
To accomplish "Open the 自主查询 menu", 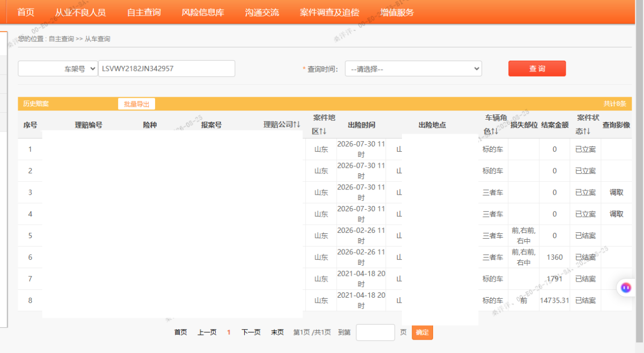I will coord(144,12).
